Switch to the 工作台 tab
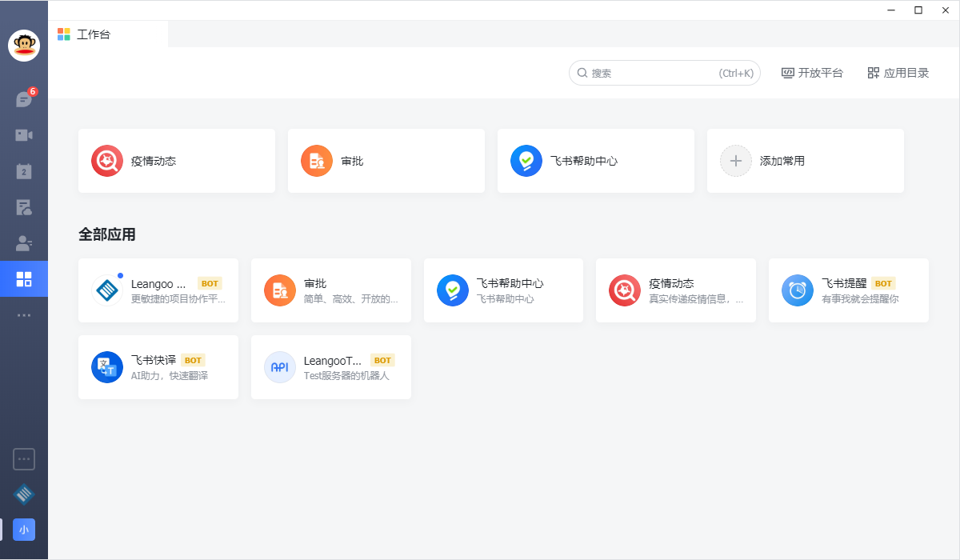Image resolution: width=960 pixels, height=560 pixels. click(94, 34)
